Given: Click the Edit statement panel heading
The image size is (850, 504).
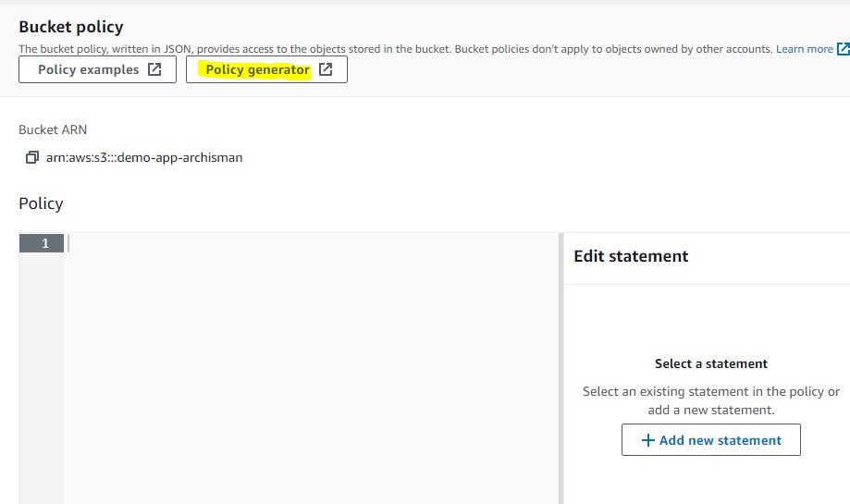Looking at the screenshot, I should click(631, 256).
